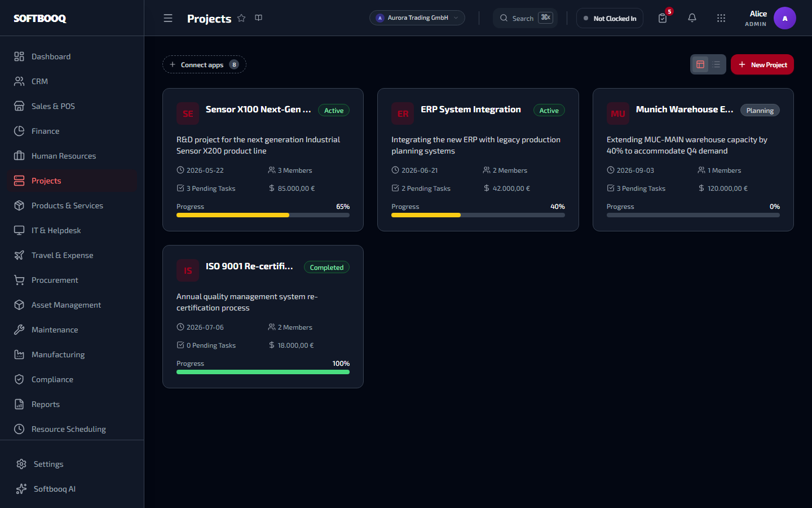Open Dashboard in the sidebar
Screen dimensions: 812x508
(x=72, y=56)
